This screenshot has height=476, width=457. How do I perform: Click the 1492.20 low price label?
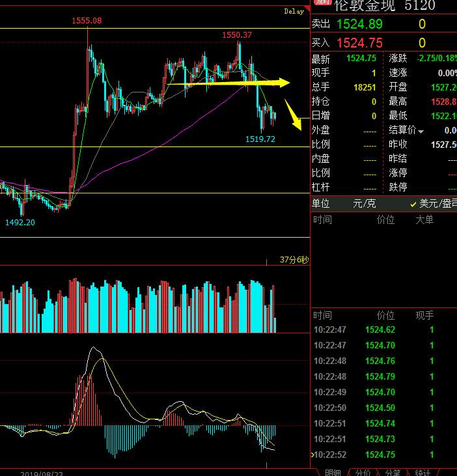20,222
